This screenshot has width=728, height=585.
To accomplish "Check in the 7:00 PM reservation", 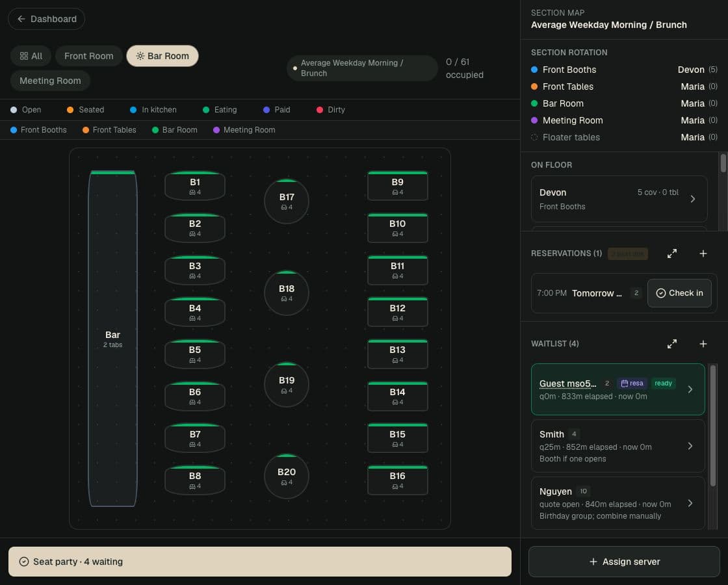I will click(679, 293).
